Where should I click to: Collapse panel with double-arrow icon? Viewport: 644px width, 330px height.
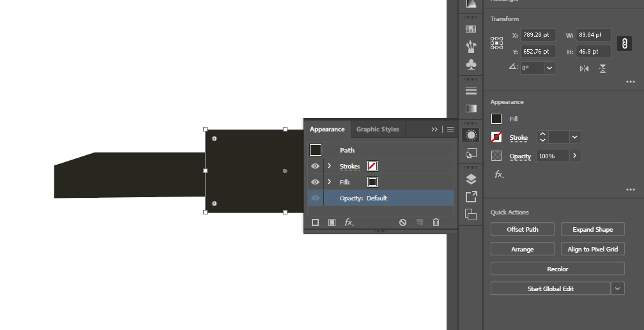pyautogui.click(x=434, y=130)
